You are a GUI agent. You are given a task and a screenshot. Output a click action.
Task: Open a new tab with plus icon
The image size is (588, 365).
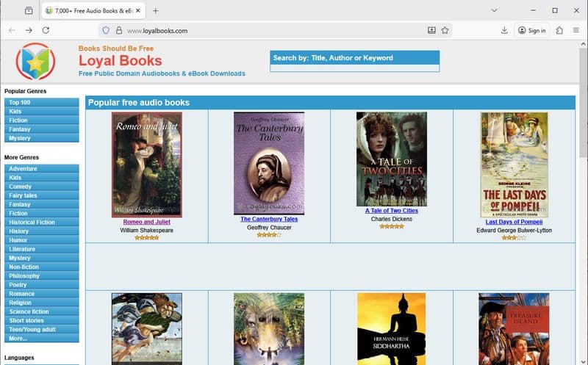point(156,11)
